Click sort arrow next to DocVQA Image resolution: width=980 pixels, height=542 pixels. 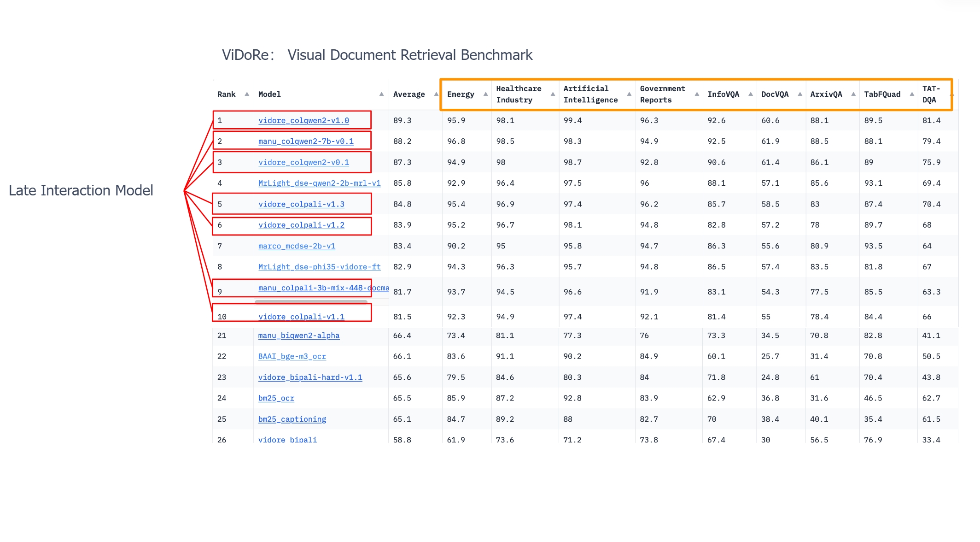[800, 94]
